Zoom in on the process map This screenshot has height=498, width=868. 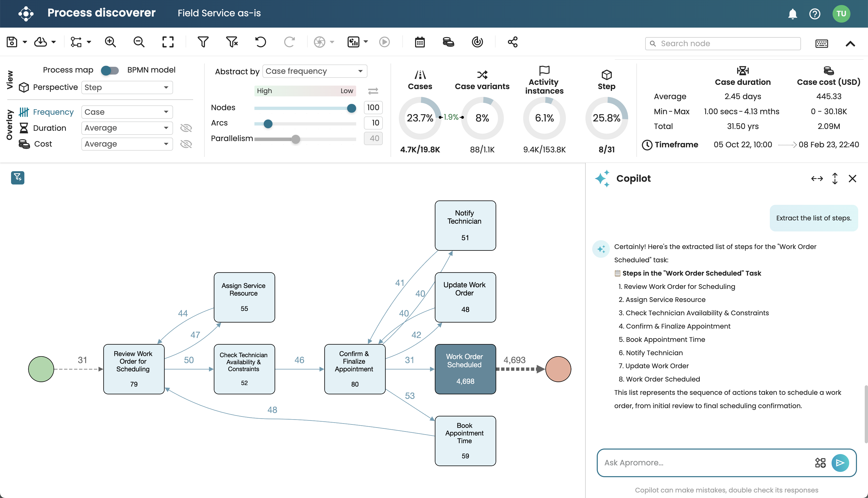click(x=110, y=42)
